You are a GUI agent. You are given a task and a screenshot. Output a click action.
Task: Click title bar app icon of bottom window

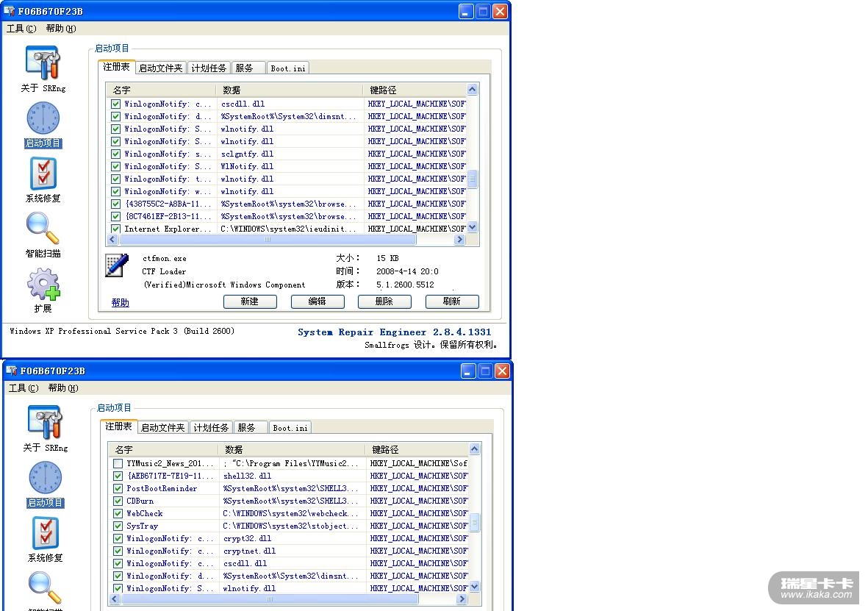pyautogui.click(x=12, y=371)
